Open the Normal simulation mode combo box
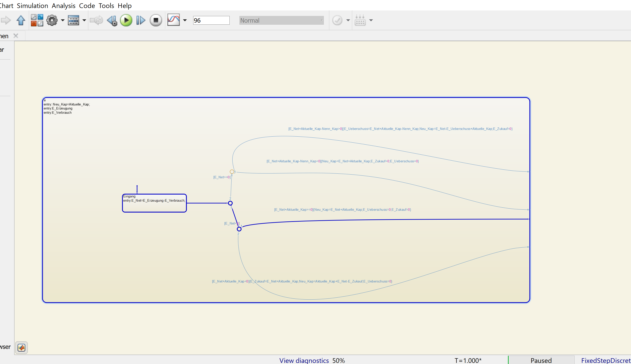Viewport: 631px width, 364px height. (281, 20)
